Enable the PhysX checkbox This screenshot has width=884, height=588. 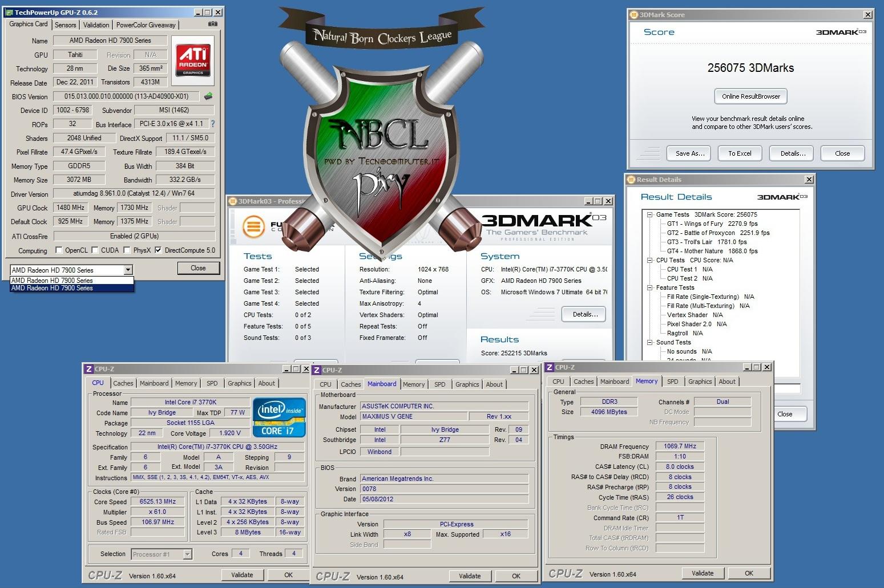tap(127, 250)
